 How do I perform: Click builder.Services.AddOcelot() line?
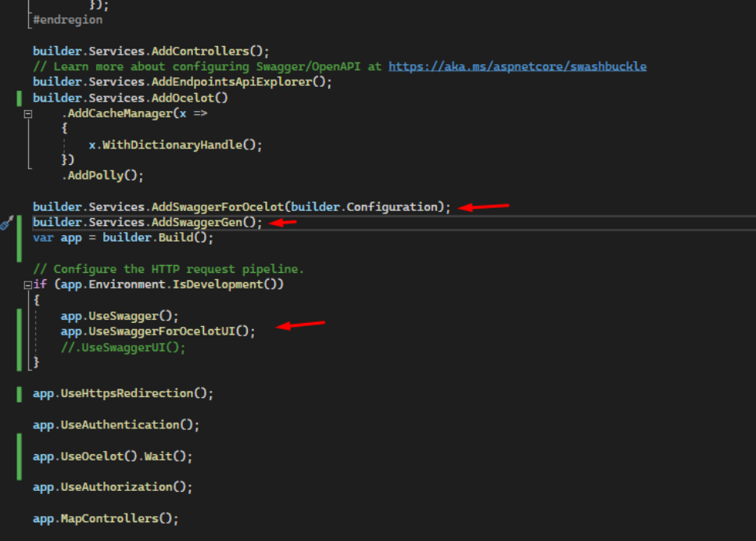(131, 98)
